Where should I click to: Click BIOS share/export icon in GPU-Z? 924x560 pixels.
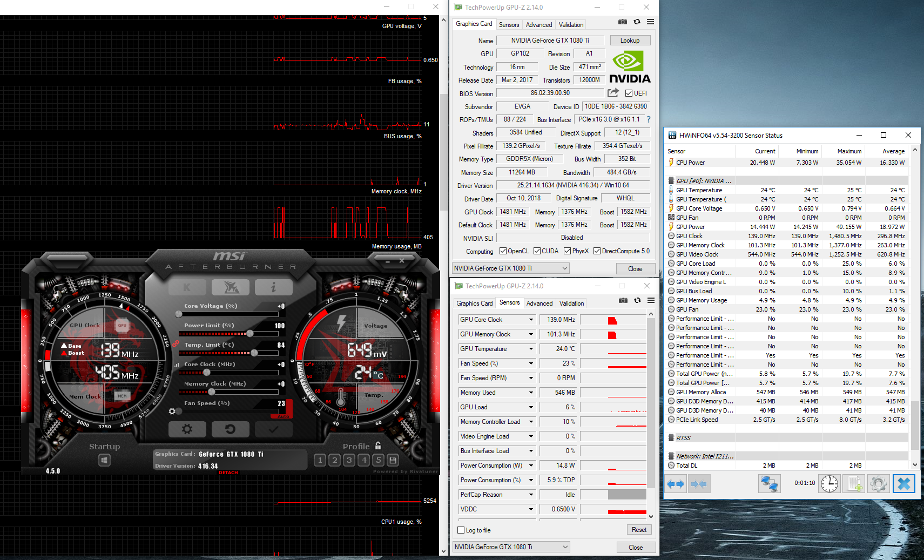pos(613,93)
